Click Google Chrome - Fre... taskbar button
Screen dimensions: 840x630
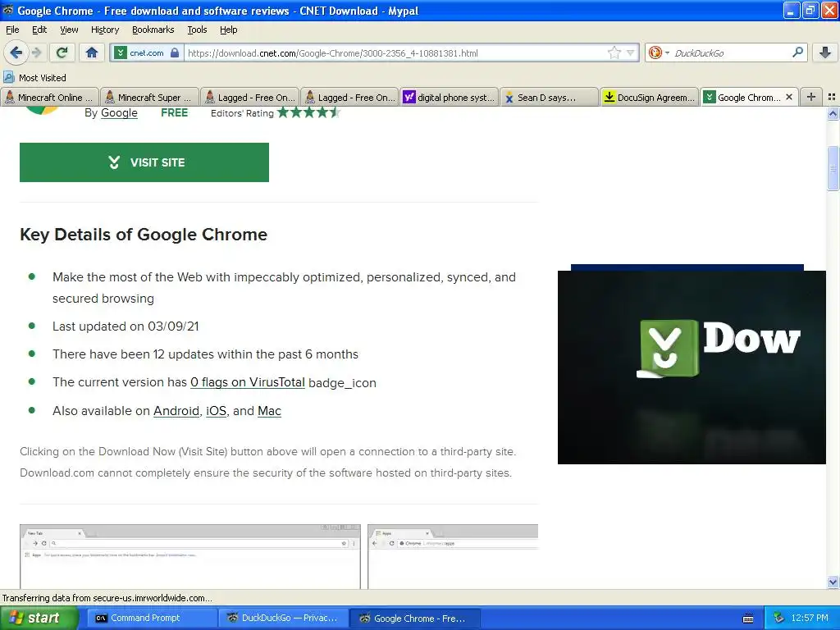pos(415,618)
